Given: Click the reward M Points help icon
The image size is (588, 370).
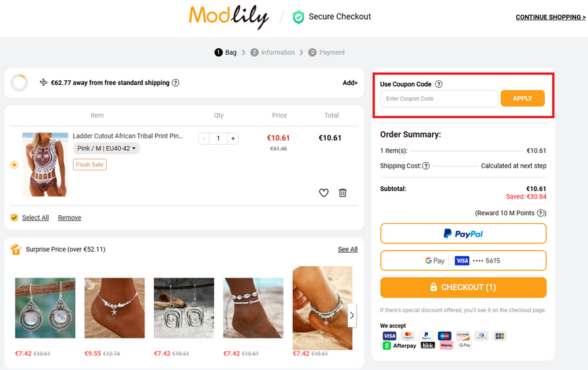Looking at the screenshot, I should point(541,213).
